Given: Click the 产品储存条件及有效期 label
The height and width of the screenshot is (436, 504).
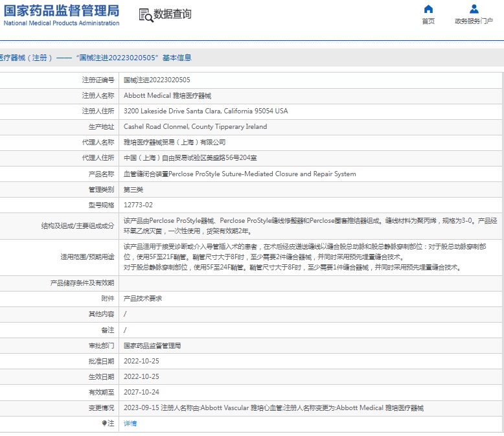Looking at the screenshot, I should [x=82, y=283].
